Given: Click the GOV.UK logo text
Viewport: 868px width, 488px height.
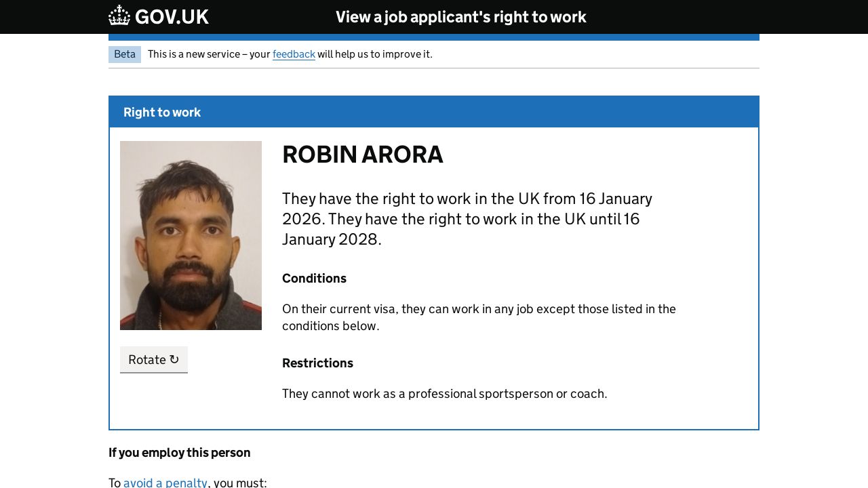Looking at the screenshot, I should click(172, 17).
